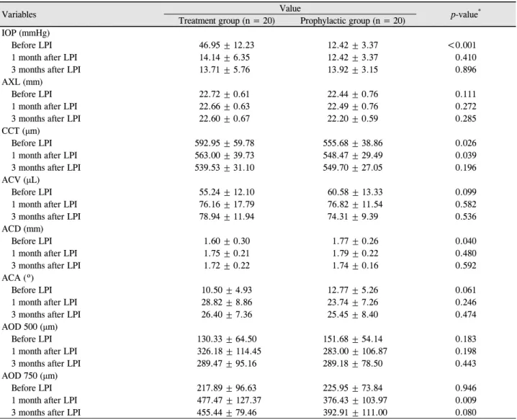
Task: Click the value "326.18 ± 114.45"
Action: point(229,351)
